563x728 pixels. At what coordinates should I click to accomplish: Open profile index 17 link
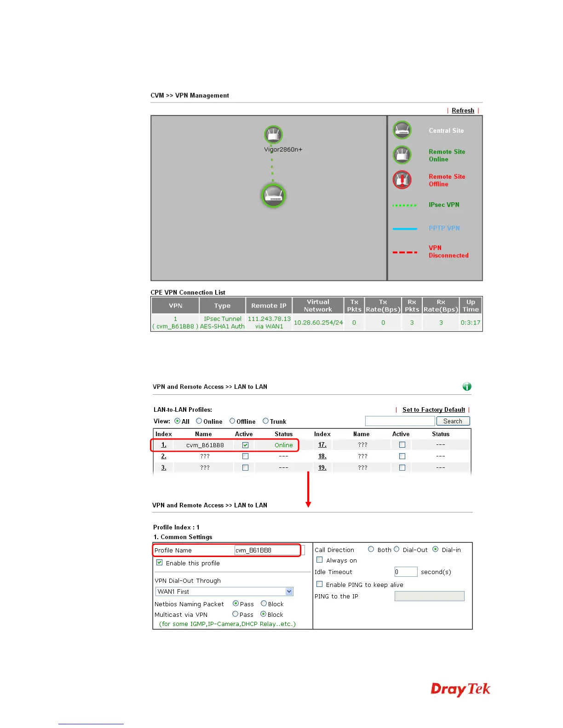[322, 445]
